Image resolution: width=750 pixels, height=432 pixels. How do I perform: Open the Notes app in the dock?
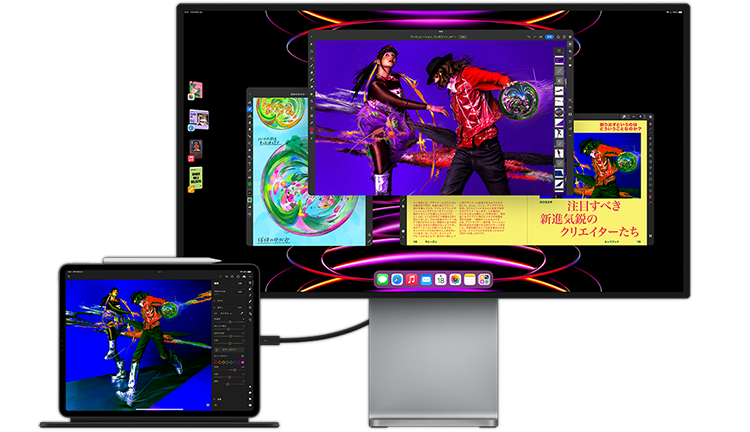pyautogui.click(x=468, y=281)
